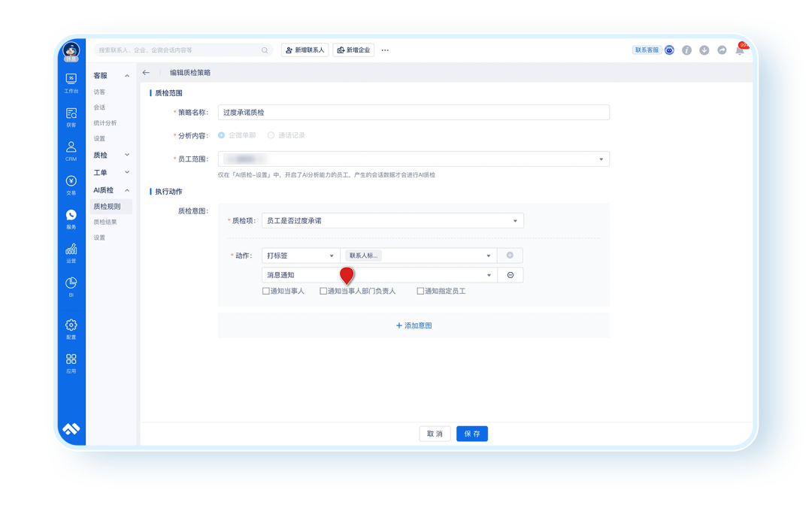Open the 质检项 dropdown showing 员工是否过度承诺
This screenshot has width=812, height=505.
point(392,220)
